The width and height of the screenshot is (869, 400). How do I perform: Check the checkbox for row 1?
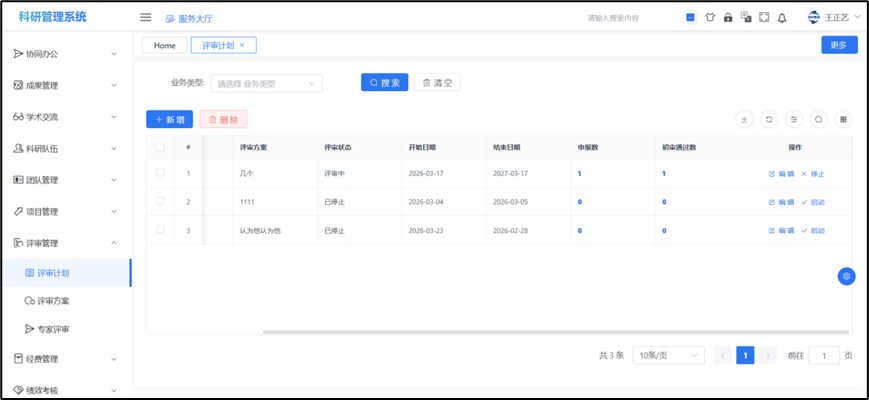(160, 173)
